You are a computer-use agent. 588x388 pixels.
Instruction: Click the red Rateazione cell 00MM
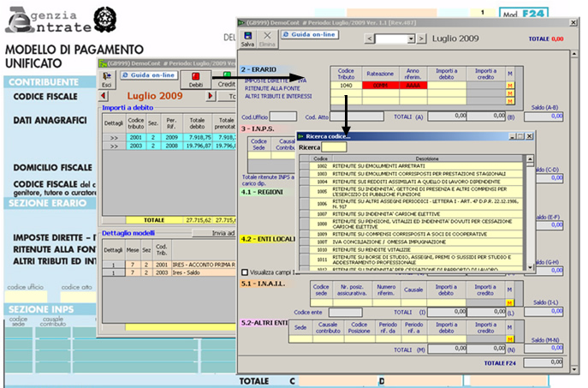[x=380, y=86]
